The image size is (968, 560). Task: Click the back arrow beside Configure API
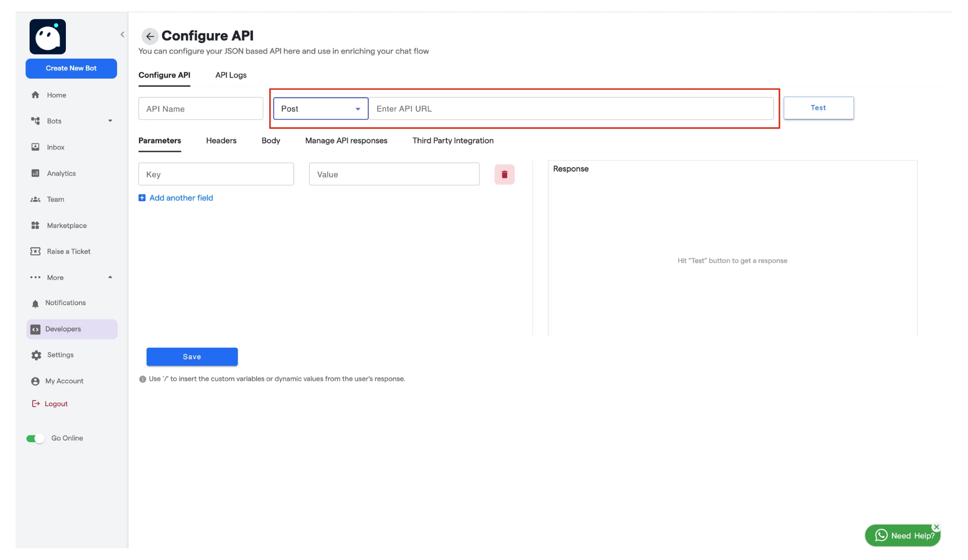tap(150, 36)
